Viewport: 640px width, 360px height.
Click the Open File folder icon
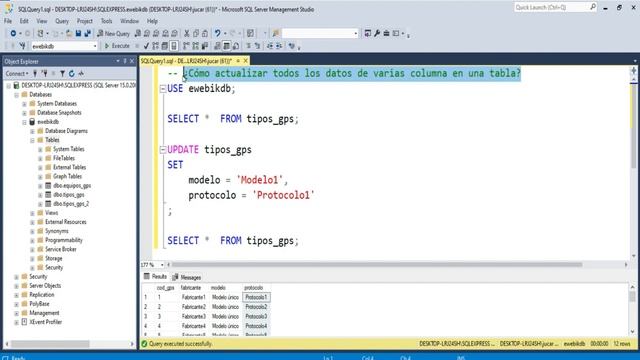pyautogui.click(x=69, y=33)
